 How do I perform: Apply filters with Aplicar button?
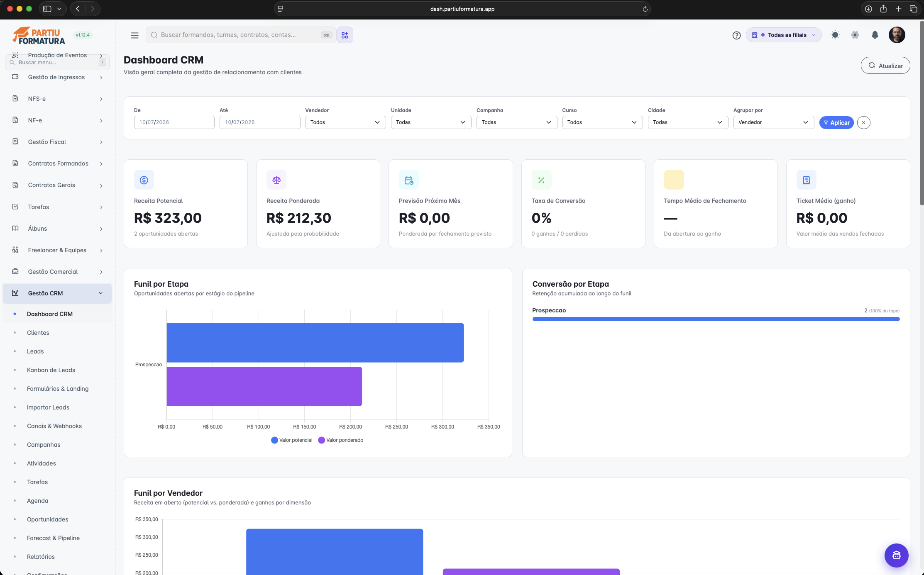836,122
